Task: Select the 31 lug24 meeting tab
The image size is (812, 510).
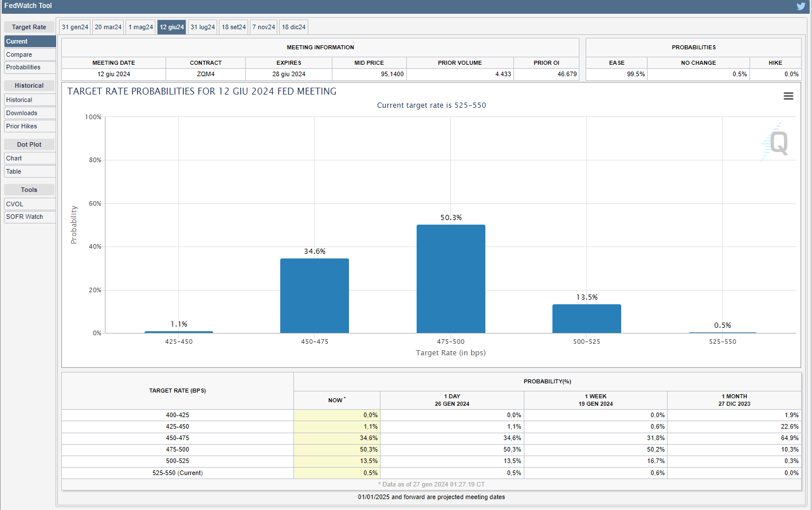Action: [203, 27]
